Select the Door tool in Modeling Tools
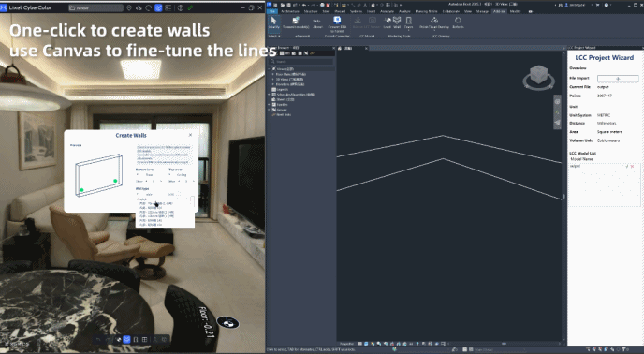The image size is (644, 354). [408, 22]
